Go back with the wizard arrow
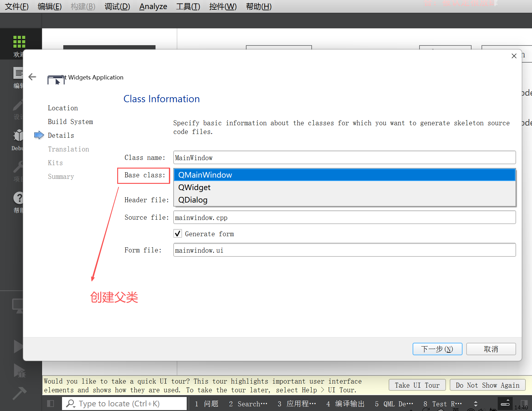Image resolution: width=532 pixels, height=411 pixels. coord(32,77)
